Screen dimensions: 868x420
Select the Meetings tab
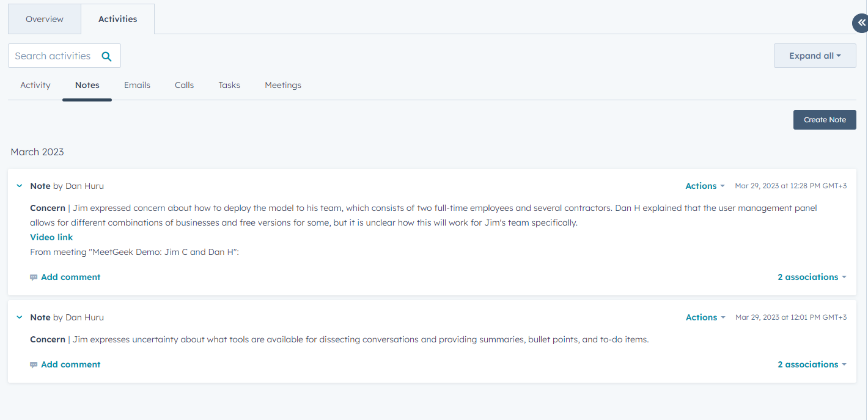pyautogui.click(x=283, y=85)
